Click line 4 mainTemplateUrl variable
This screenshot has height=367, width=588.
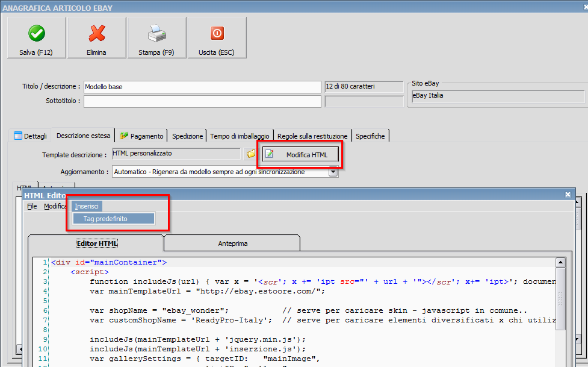click(208, 291)
